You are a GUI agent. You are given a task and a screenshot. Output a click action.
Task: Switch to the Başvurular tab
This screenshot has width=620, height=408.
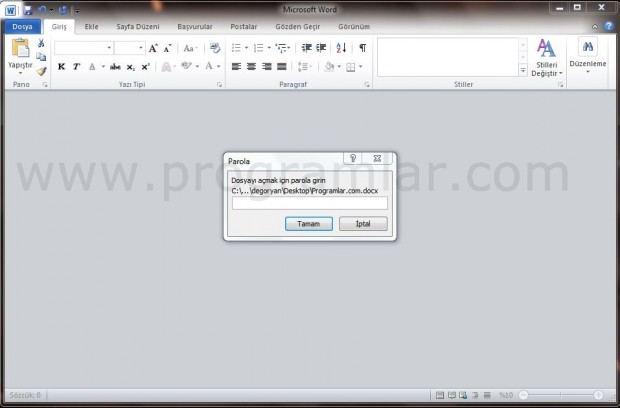195,27
